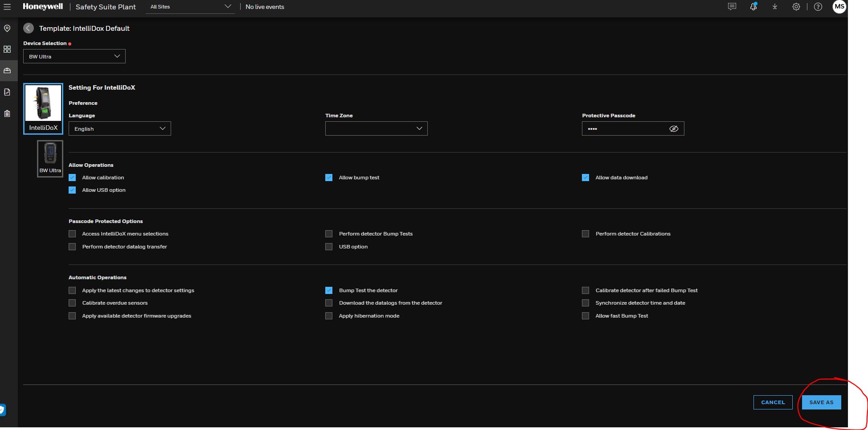Open the clipboard icon in the sidebar
This screenshot has height=430, width=868.
tap(7, 113)
